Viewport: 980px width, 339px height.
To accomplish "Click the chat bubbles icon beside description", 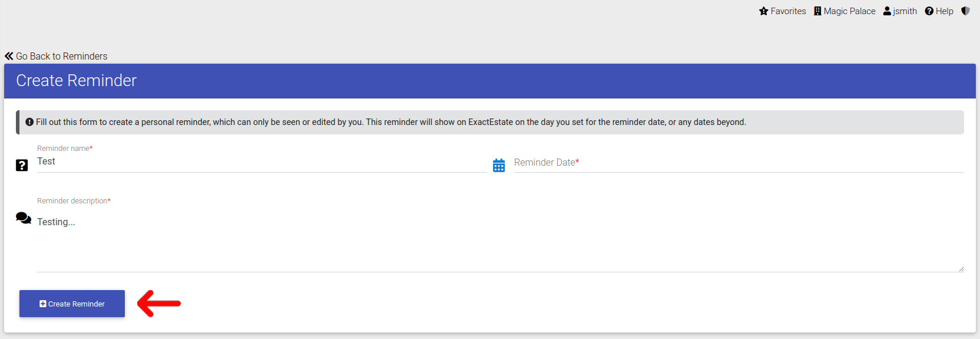I will point(24,218).
